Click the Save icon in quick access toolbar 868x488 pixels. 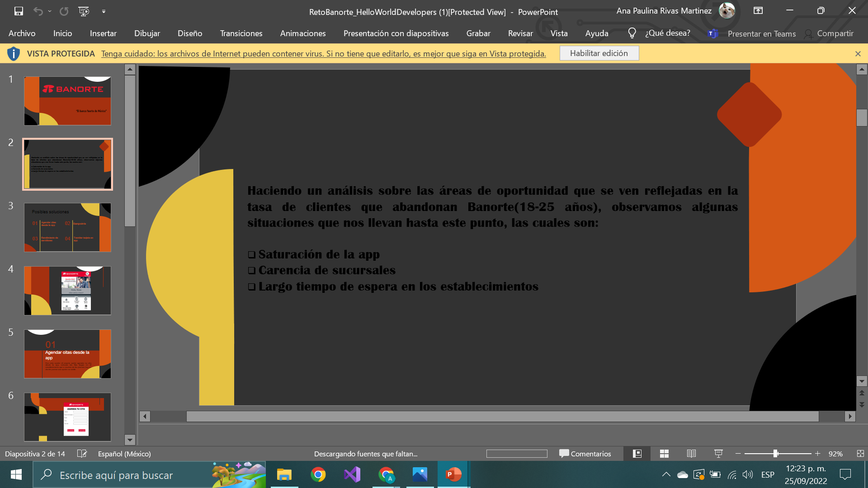pyautogui.click(x=19, y=11)
